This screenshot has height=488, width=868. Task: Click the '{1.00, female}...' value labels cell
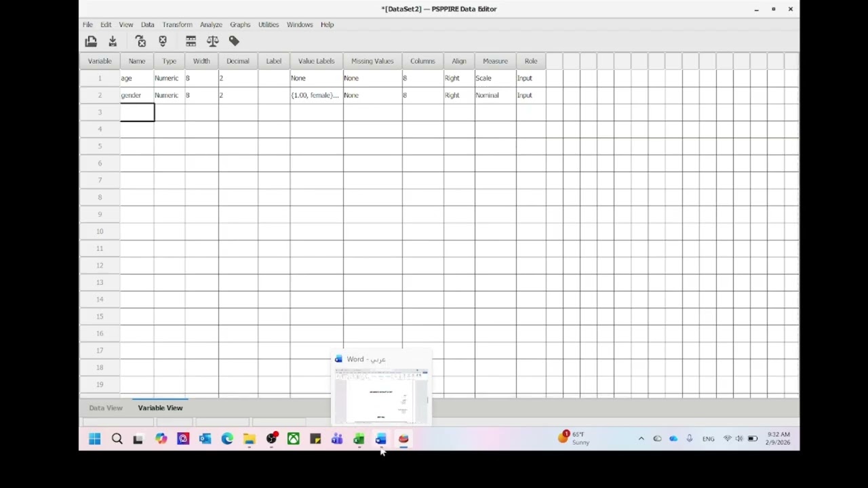[x=316, y=95]
